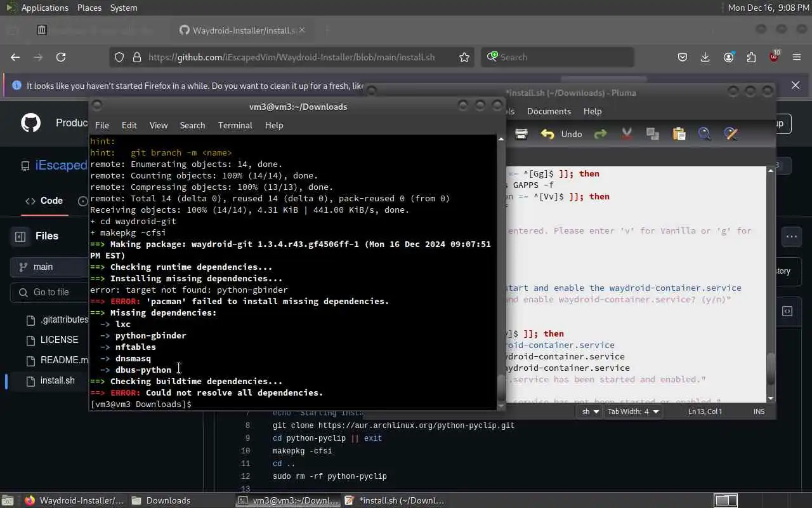Open Firefox downloads panel
The width and height of the screenshot is (812, 508).
[x=705, y=57]
